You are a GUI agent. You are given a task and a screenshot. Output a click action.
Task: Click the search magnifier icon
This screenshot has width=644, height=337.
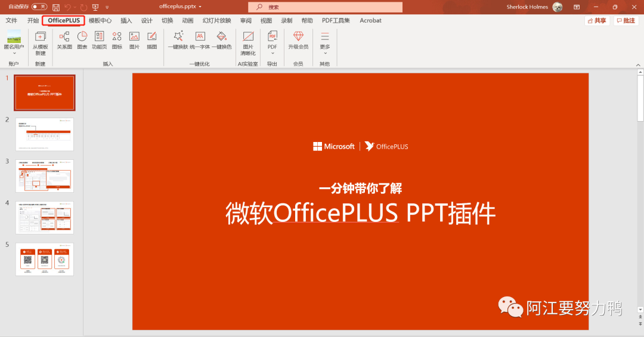pos(259,7)
